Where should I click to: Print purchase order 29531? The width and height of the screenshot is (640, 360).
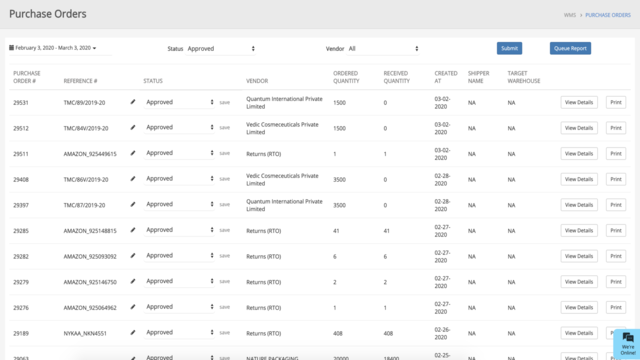click(616, 102)
